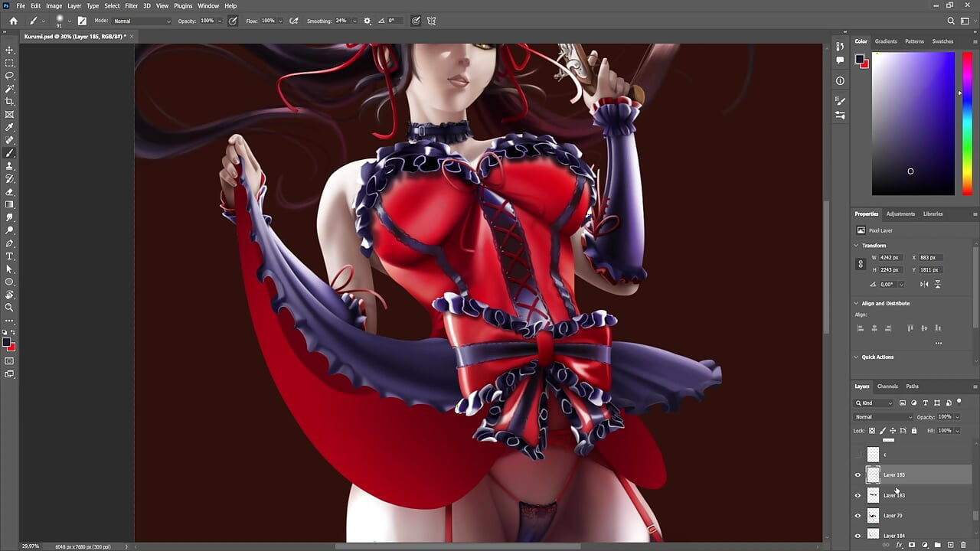Flip horizontal in Transform properties
The width and height of the screenshot is (980, 551).
pos(924,284)
